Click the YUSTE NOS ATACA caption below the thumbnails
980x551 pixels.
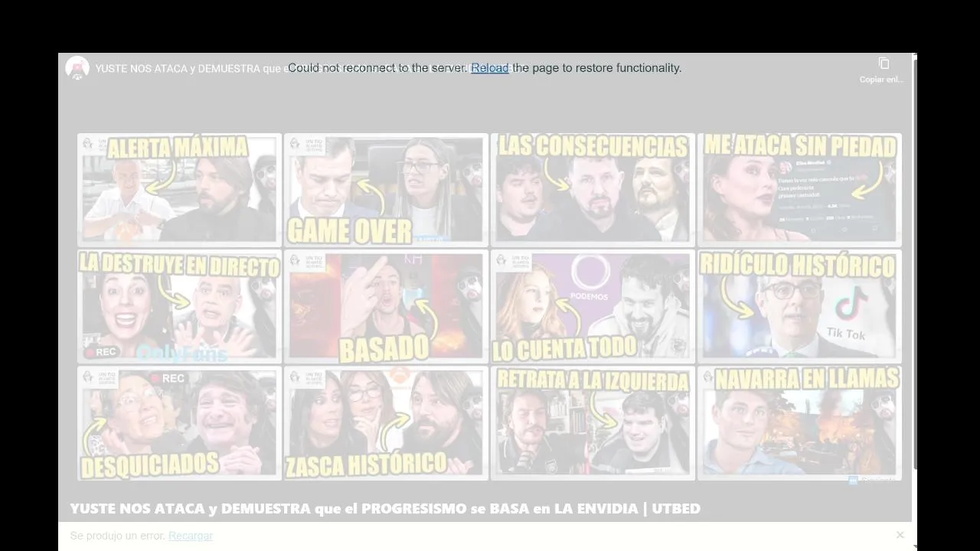(385, 508)
